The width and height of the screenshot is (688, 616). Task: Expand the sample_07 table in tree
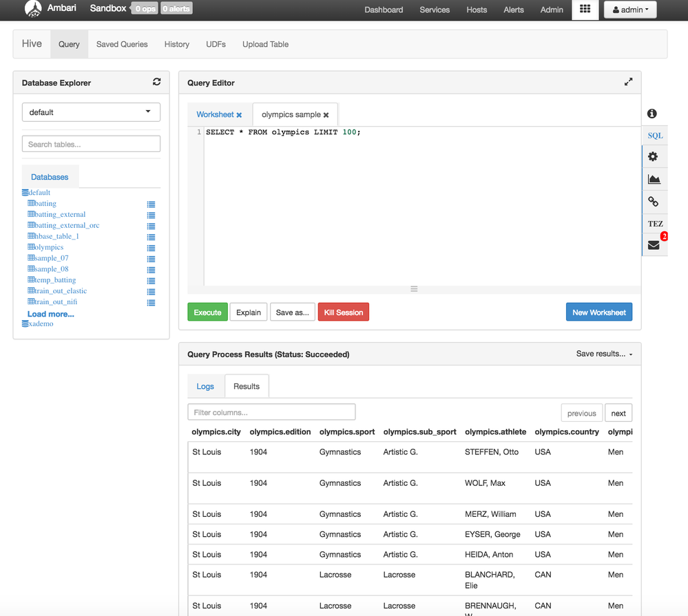point(48,258)
